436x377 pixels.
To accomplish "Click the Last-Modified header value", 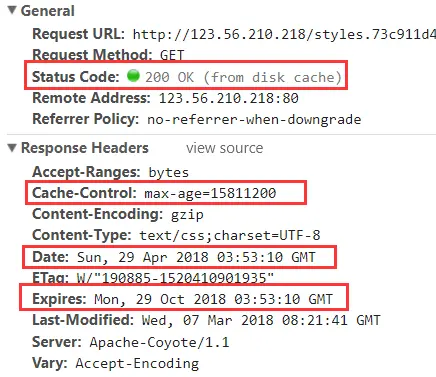I will pyautogui.click(x=261, y=320).
